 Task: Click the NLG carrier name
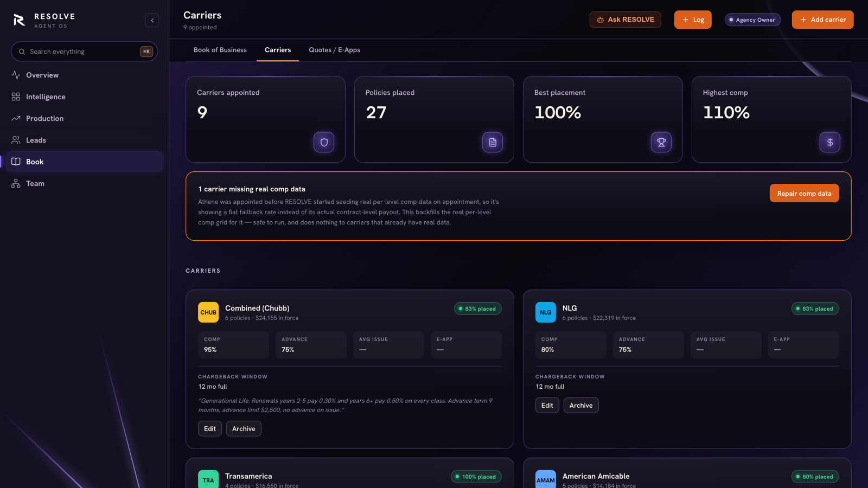[570, 308]
